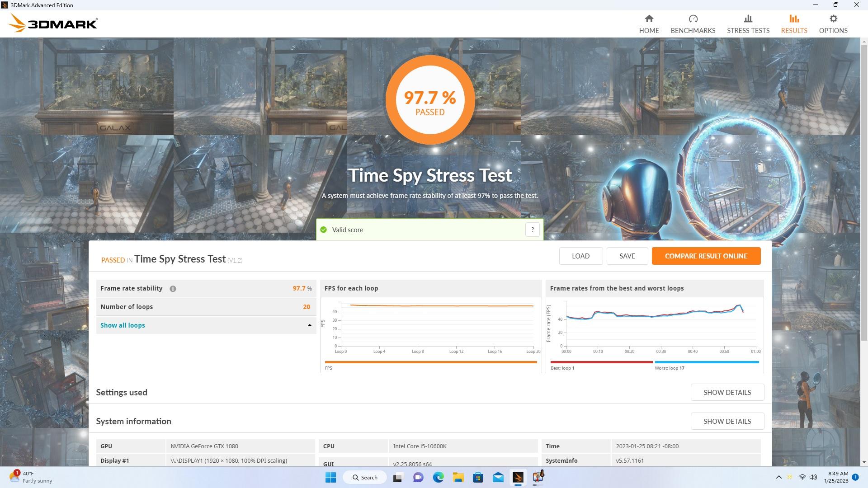The image size is (868, 488).
Task: Click the volume speaker tray icon
Action: tap(813, 477)
